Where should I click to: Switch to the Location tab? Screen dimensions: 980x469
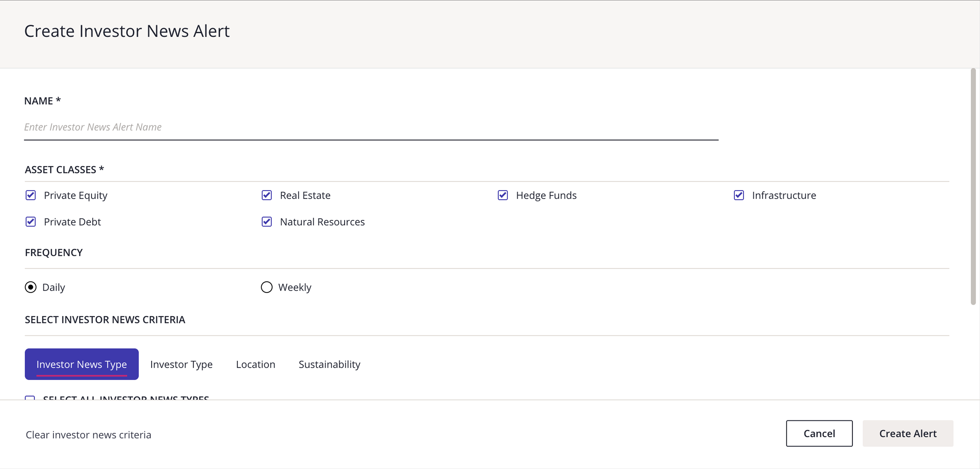point(255,364)
